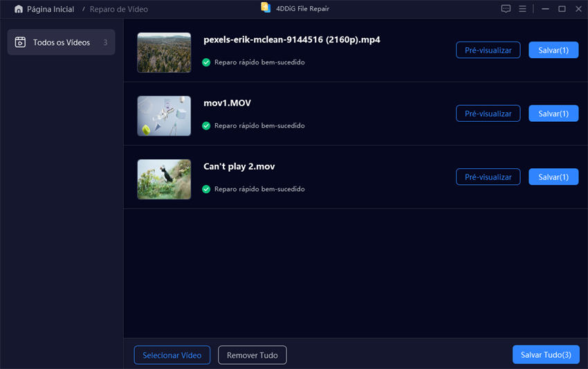Click 'Reparo rápido bem-sucedido' status under mov1.MOV
This screenshot has height=369, width=588.
[x=259, y=126]
